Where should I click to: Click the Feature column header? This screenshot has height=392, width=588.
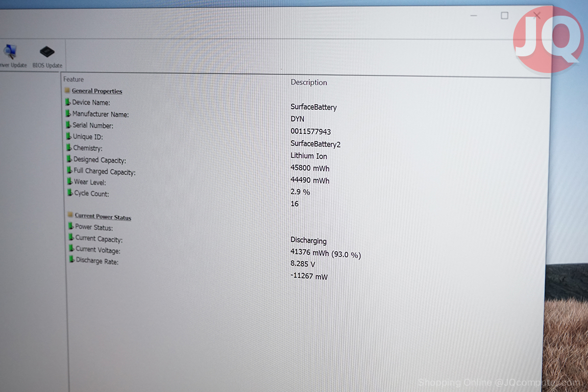pos(73,79)
